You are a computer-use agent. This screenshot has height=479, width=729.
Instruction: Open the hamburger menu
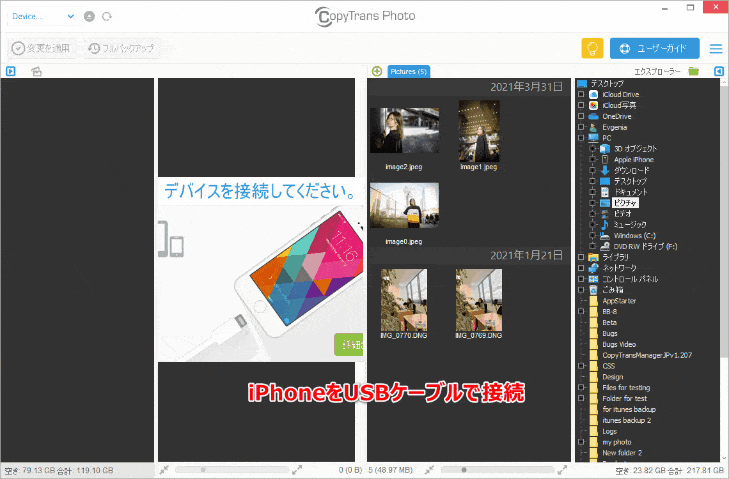click(x=716, y=48)
